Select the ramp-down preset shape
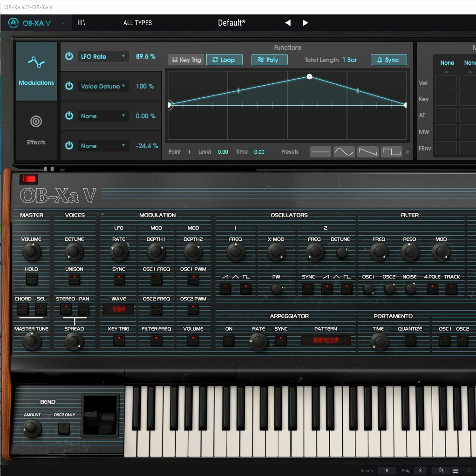 368,152
